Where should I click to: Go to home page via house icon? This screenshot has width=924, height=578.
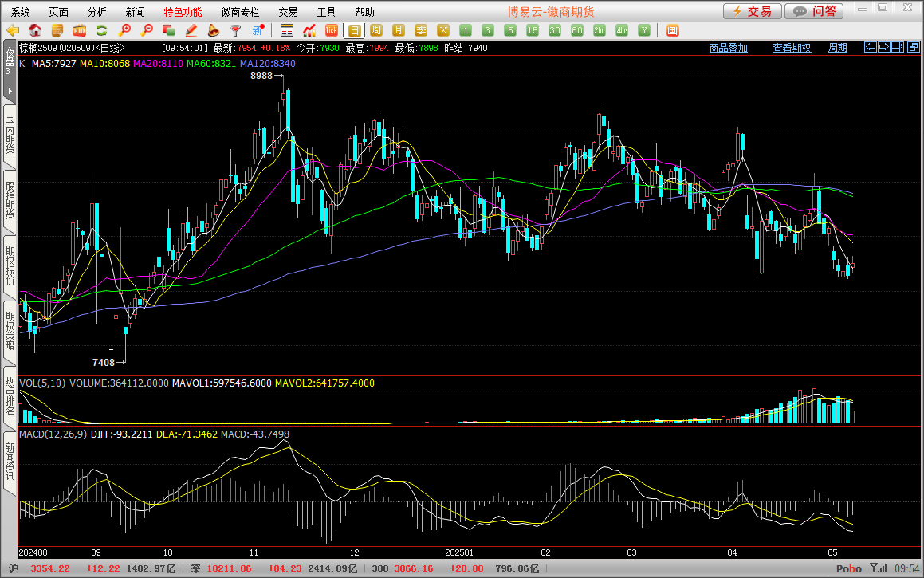click(35, 30)
